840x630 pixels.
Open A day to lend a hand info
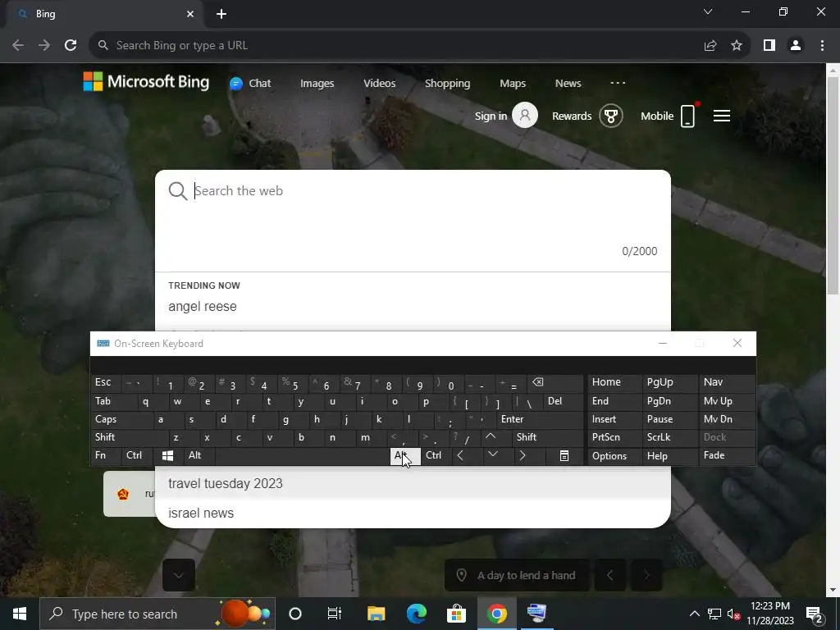517,575
